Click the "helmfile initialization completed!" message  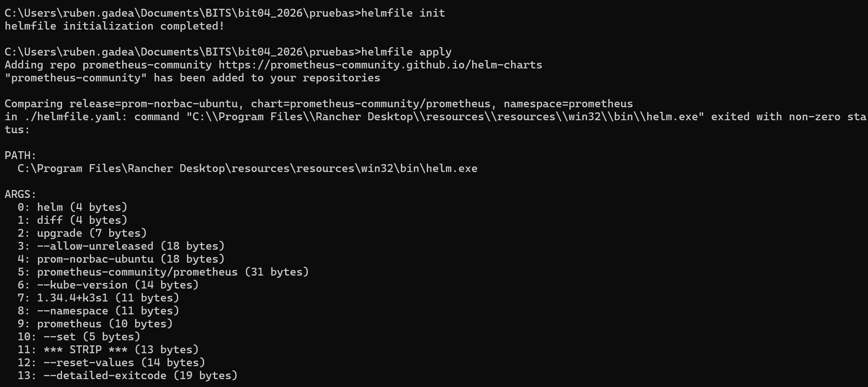click(114, 26)
